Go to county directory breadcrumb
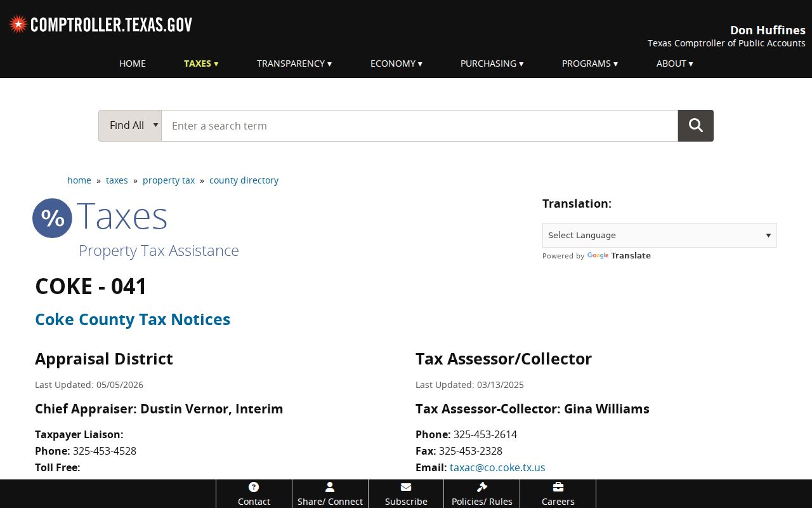The image size is (812, 508). (244, 180)
